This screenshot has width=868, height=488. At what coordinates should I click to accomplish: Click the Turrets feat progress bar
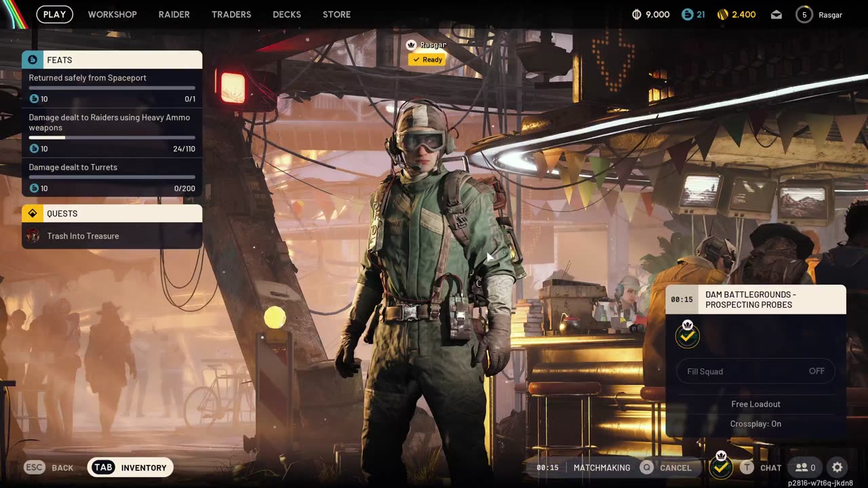112,177
